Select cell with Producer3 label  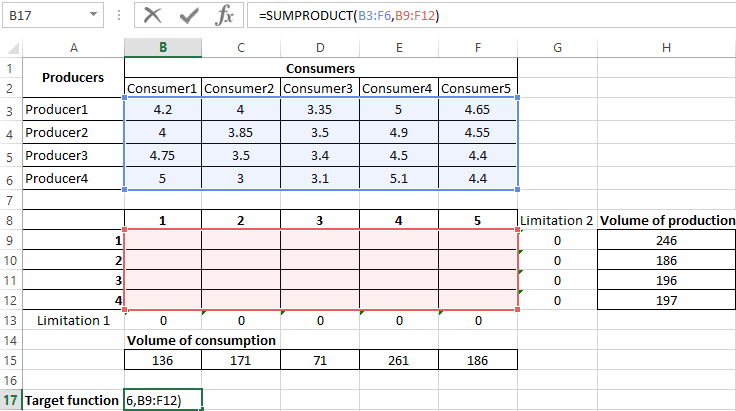(73, 155)
